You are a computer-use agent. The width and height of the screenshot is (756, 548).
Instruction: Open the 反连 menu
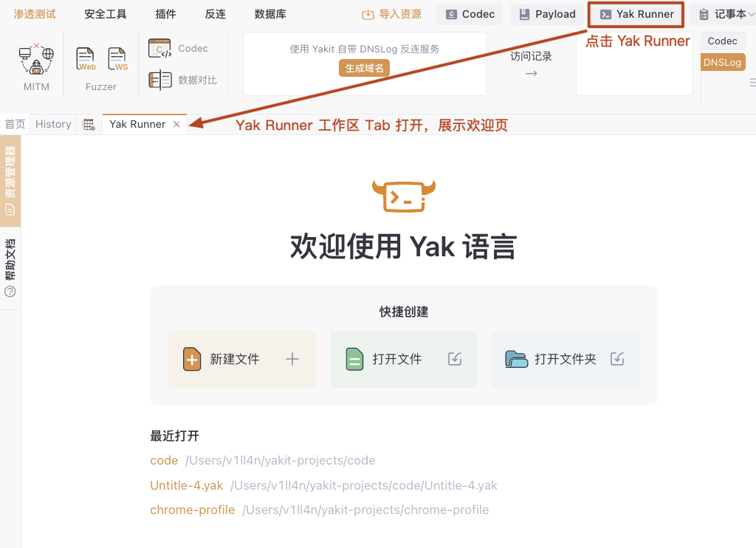(215, 15)
